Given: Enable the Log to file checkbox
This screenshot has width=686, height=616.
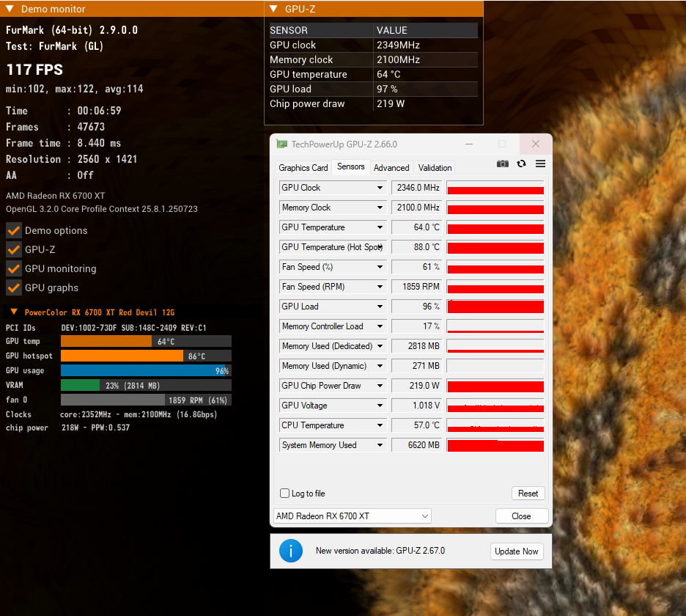Looking at the screenshot, I should (285, 494).
